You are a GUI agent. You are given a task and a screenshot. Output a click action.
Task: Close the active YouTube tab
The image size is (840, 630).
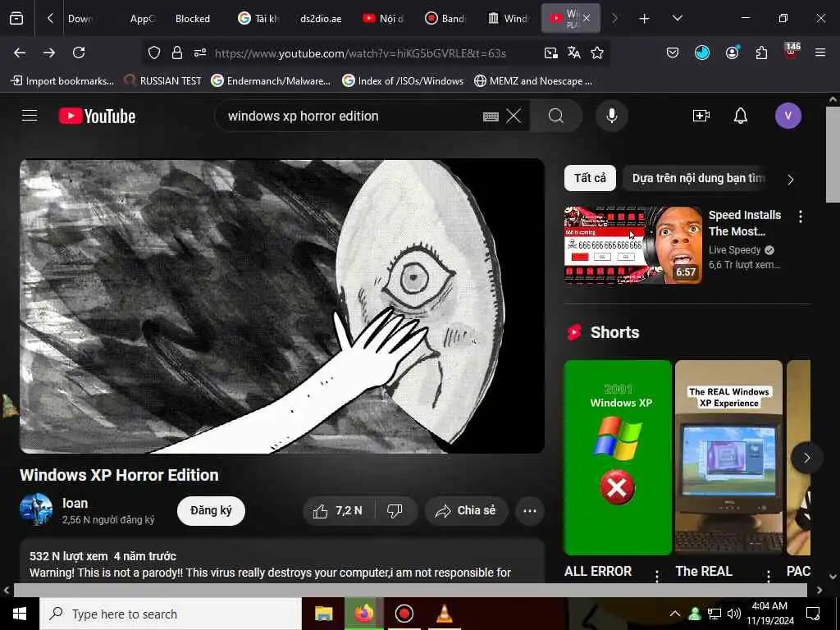pyautogui.click(x=587, y=18)
